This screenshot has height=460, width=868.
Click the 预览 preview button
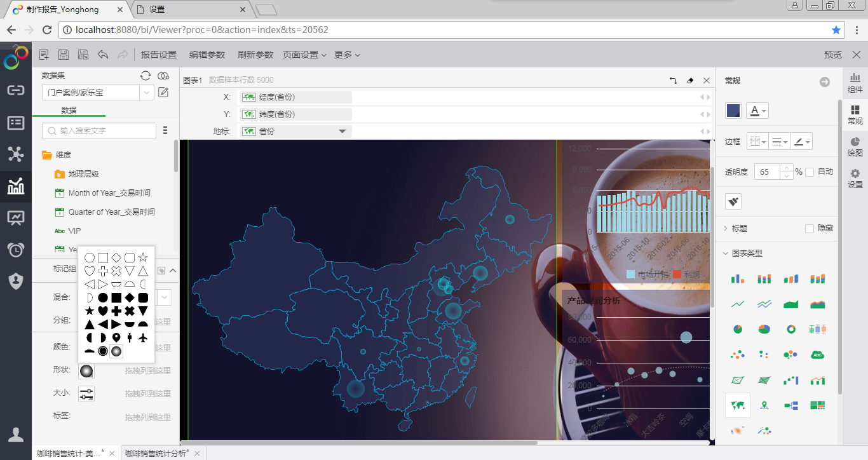coord(832,55)
